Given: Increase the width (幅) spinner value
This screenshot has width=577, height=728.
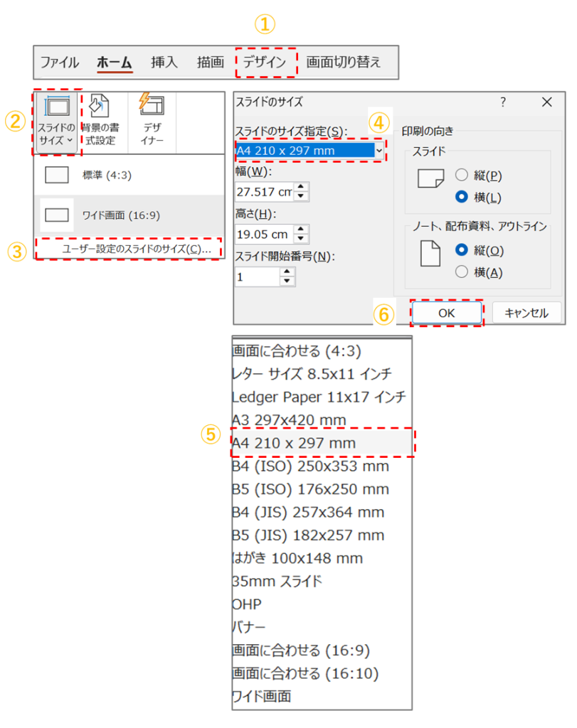Looking at the screenshot, I should pos(302,188).
